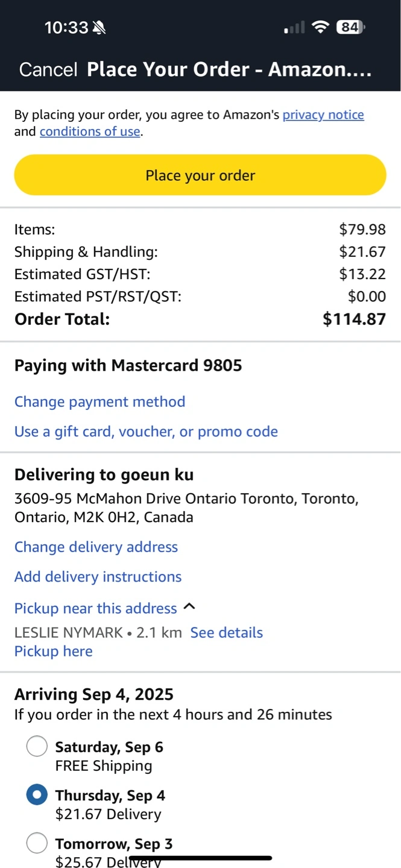The image size is (401, 868).
Task: Collapse the pickup near this address chevron
Action: [189, 607]
